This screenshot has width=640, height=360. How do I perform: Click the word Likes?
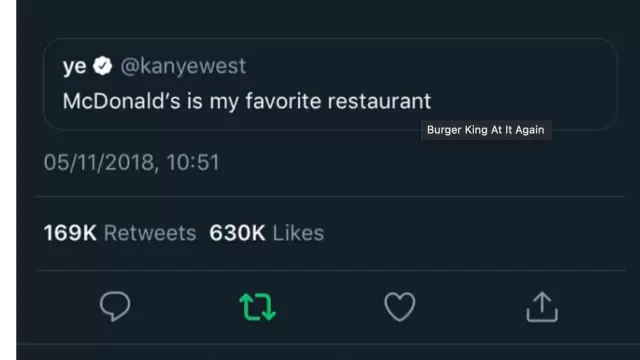[298, 233]
